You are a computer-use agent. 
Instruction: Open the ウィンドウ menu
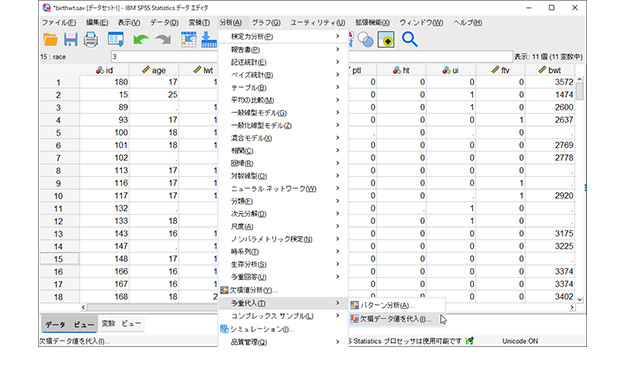pos(421,22)
